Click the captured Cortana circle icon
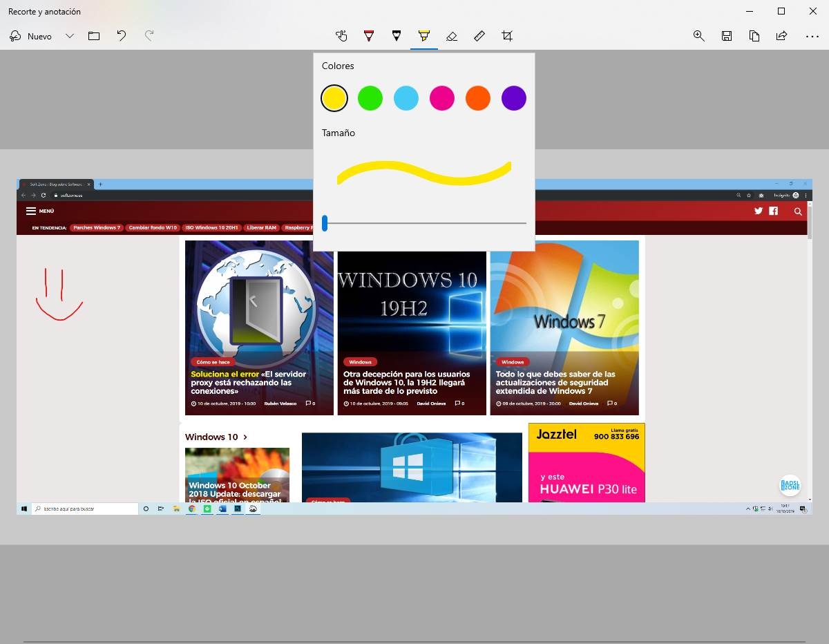The image size is (829, 644). pyautogui.click(x=146, y=509)
